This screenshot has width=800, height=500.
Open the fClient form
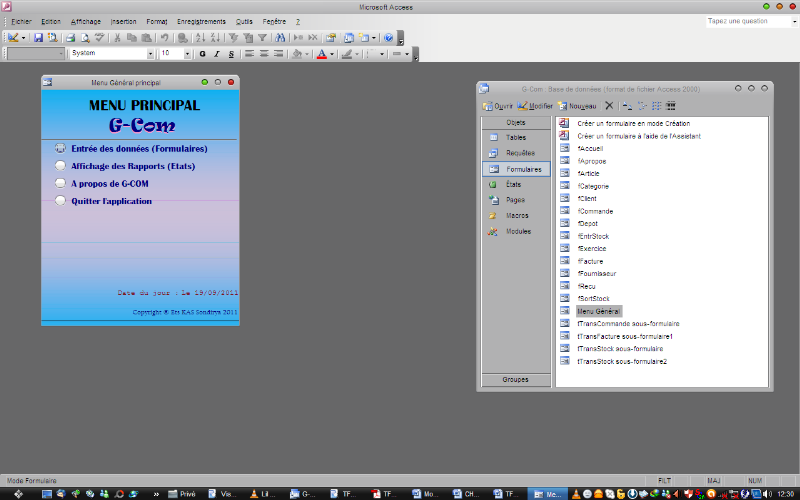[588, 199]
